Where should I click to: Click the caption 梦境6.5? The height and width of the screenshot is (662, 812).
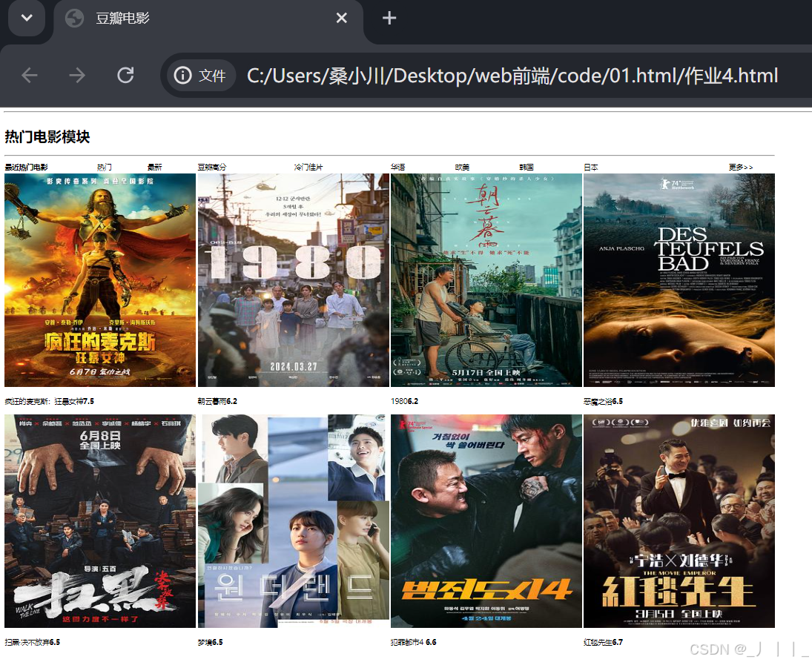coord(211,642)
